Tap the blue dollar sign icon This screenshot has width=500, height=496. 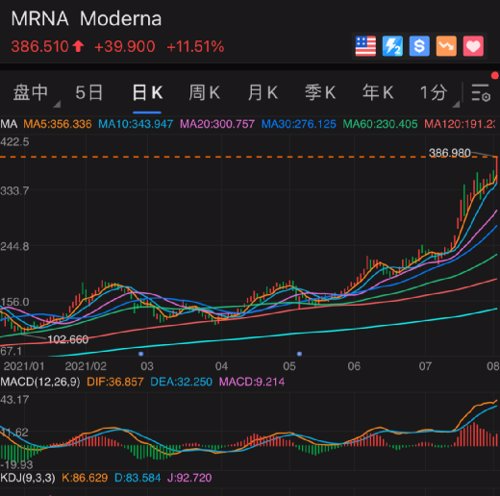click(419, 46)
